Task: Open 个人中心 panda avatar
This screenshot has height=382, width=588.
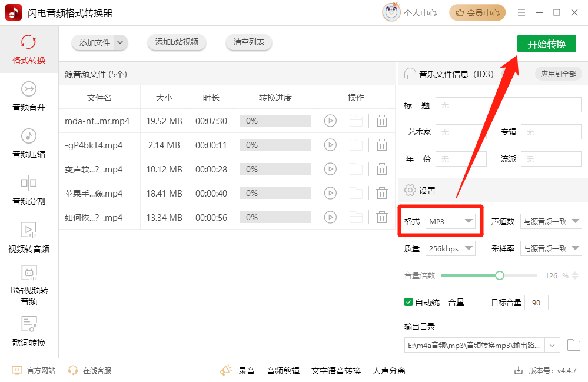Action: tap(391, 12)
